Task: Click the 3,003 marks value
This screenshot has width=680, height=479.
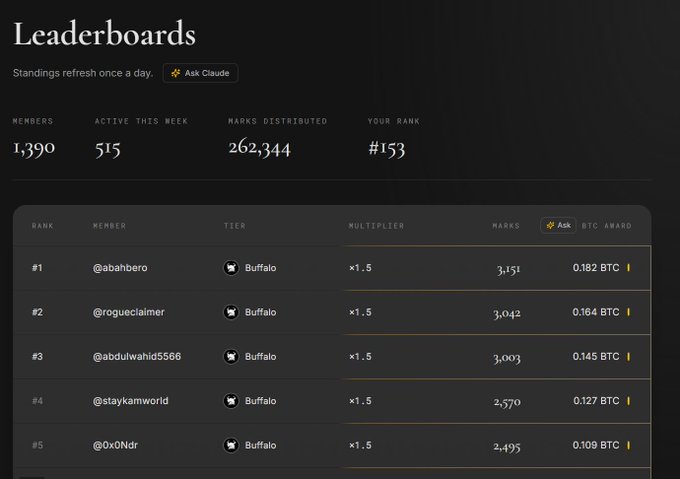Action: tap(507, 358)
